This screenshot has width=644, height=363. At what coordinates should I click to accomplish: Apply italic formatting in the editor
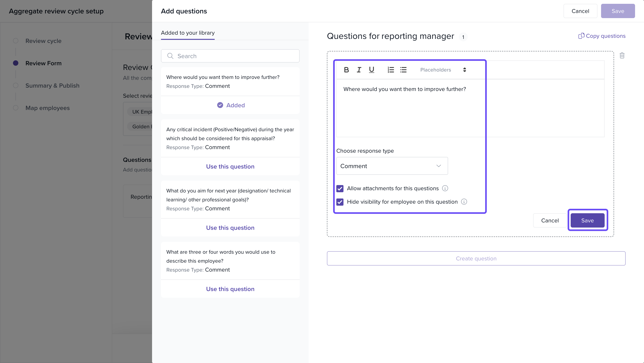(359, 70)
